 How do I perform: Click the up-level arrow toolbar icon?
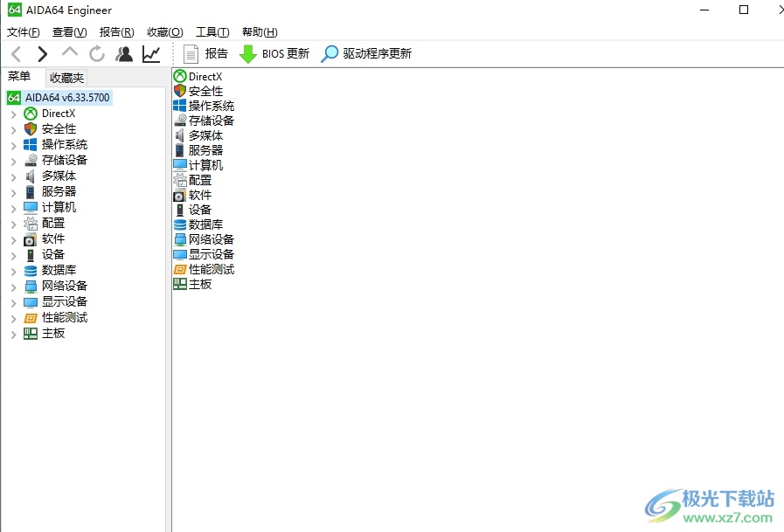click(x=70, y=52)
